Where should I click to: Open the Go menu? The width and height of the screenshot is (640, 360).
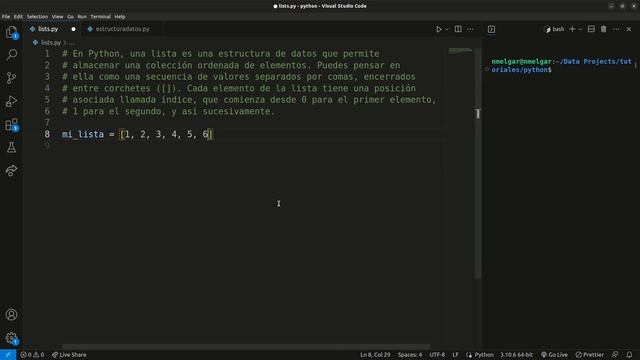tap(71, 17)
